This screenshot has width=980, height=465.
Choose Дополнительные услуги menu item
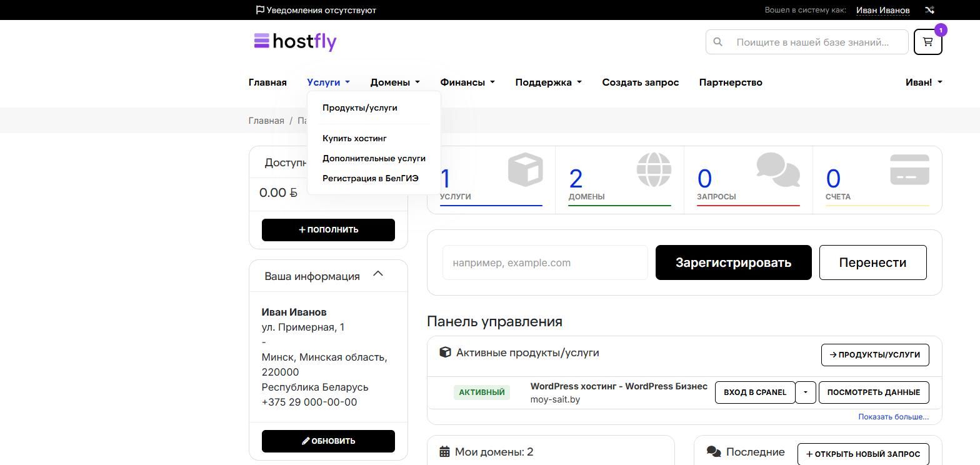pyautogui.click(x=374, y=158)
